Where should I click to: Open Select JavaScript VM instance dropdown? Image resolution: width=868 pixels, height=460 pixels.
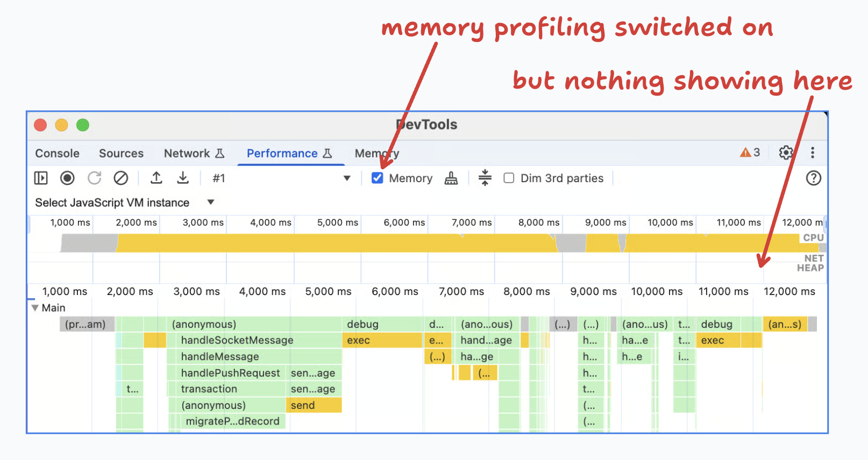point(125,203)
